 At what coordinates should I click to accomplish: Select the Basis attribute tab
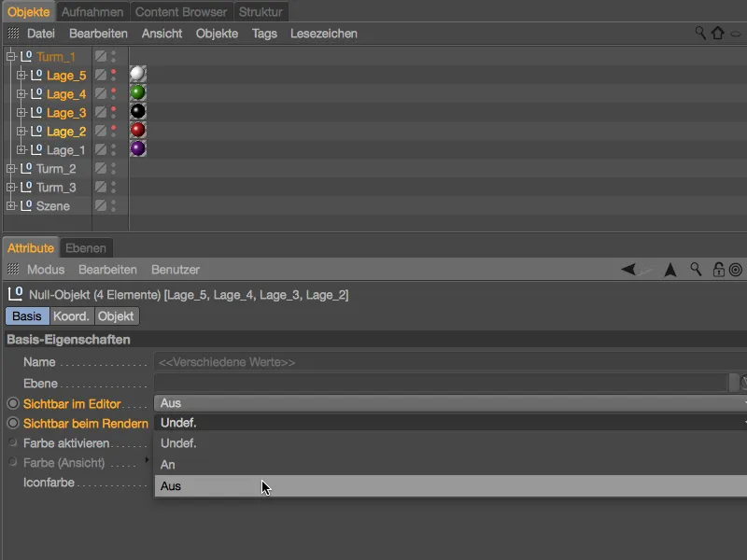click(27, 316)
